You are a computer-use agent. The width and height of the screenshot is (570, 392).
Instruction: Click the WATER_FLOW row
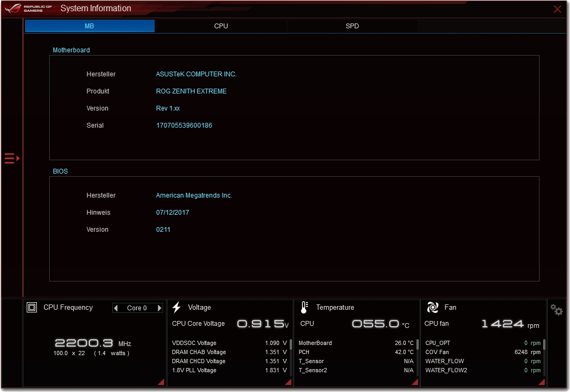[483, 361]
